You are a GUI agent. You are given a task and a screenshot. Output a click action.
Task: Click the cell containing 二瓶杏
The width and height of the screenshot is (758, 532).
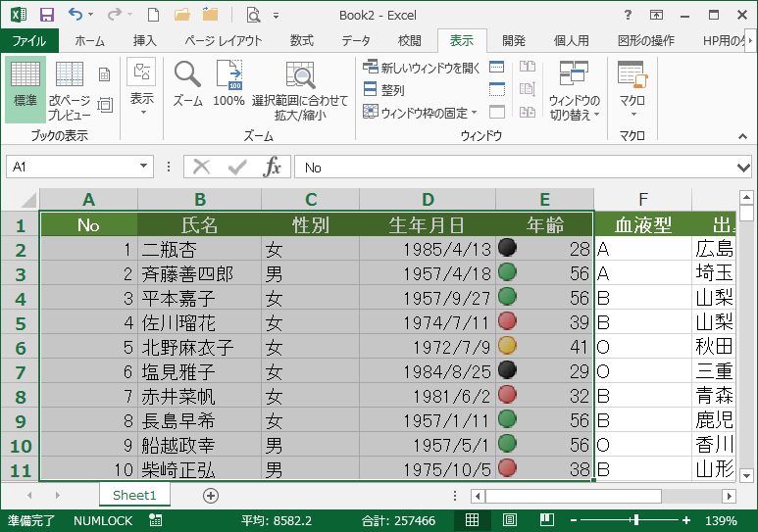[200, 249]
